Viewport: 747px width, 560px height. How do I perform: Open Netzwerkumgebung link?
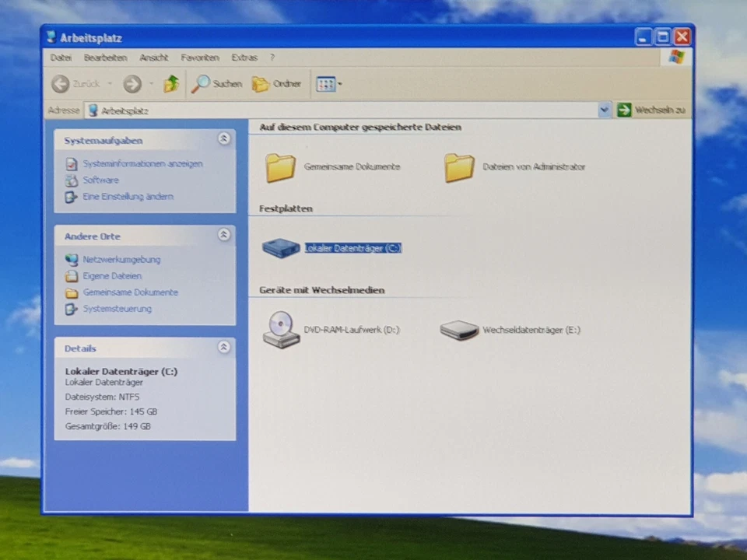[121, 260]
